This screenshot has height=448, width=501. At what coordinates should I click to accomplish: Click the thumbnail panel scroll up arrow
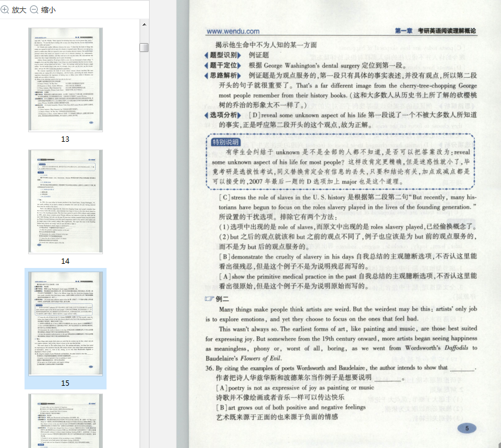(x=144, y=25)
